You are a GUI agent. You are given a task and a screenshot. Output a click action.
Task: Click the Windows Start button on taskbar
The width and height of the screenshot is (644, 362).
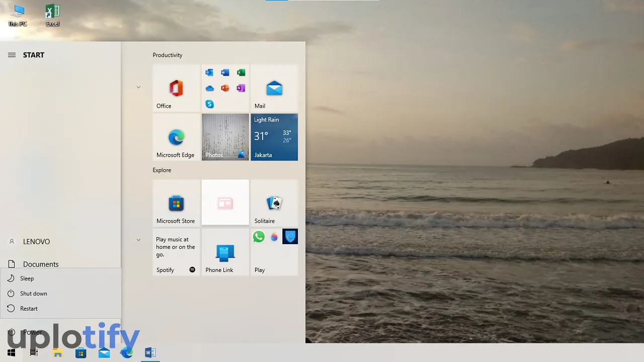point(11,352)
